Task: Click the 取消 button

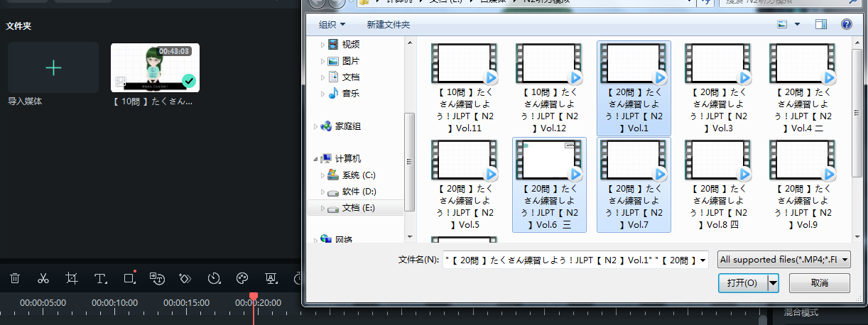Action: [x=819, y=282]
